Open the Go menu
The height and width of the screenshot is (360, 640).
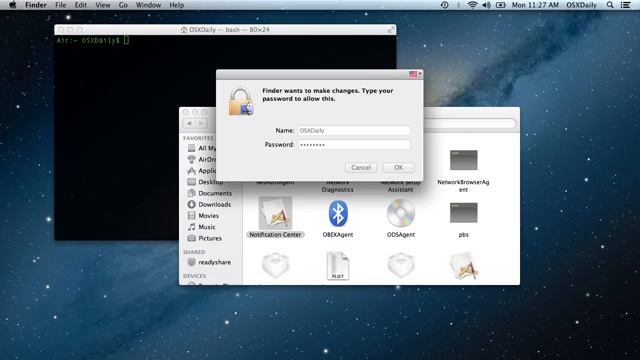(x=123, y=5)
